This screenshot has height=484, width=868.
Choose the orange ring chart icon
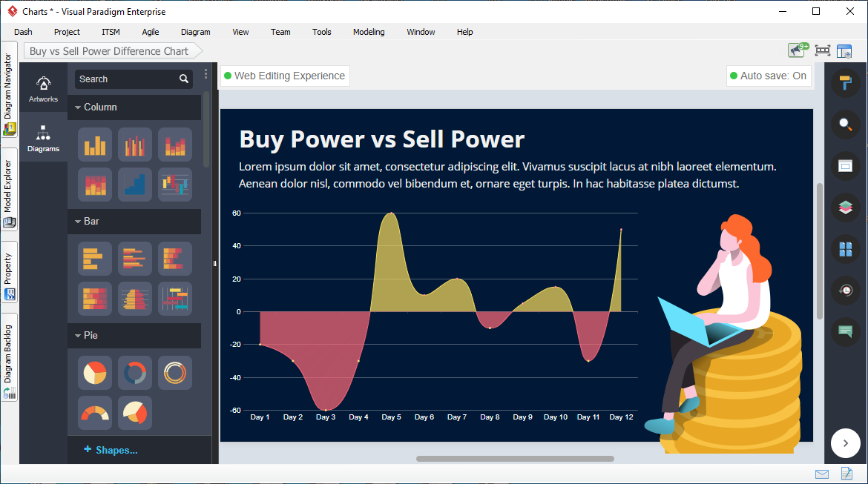[175, 373]
